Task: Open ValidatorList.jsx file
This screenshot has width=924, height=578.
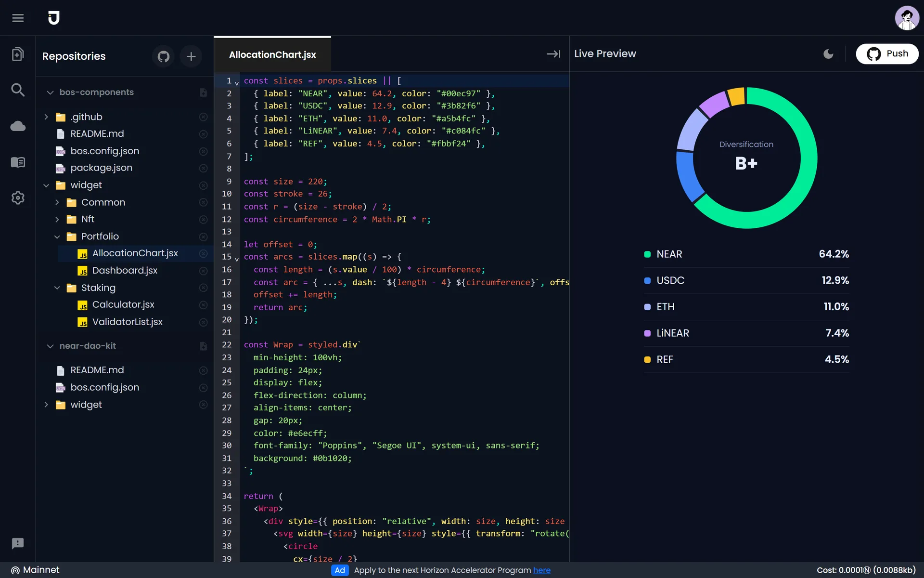Action: pos(127,322)
